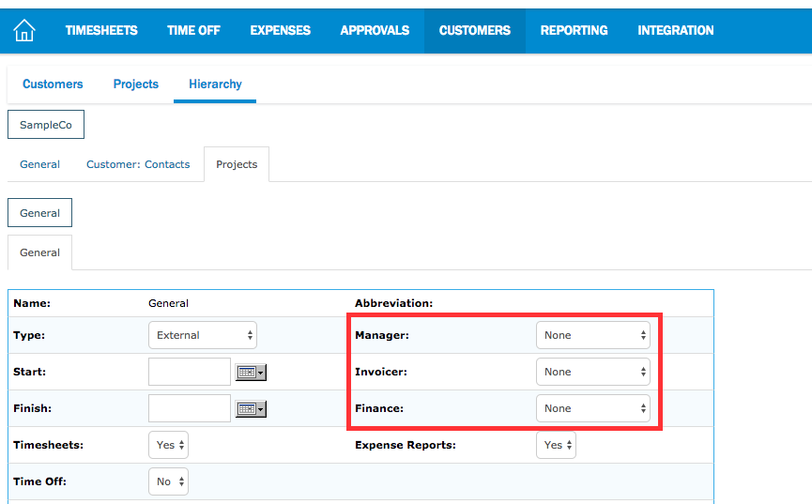Open the Customer: Contacts tab

coord(138,164)
